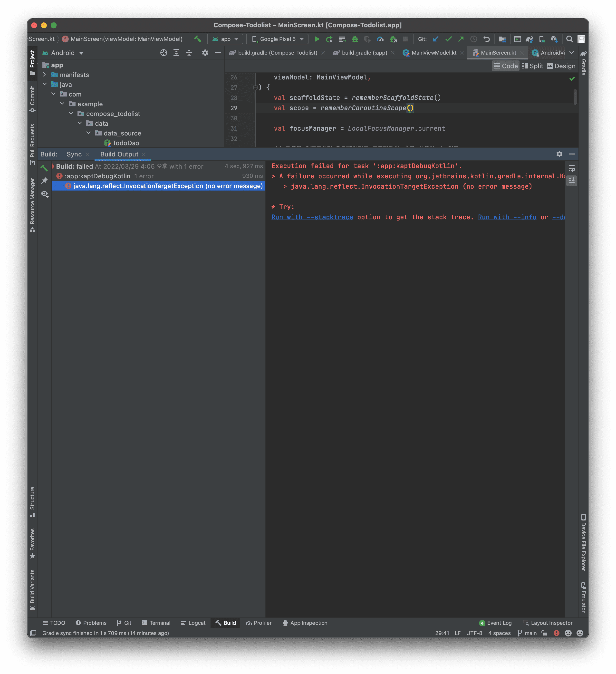Click Sync Project with Gradle Files icon
This screenshot has width=616, height=674.
coord(529,39)
